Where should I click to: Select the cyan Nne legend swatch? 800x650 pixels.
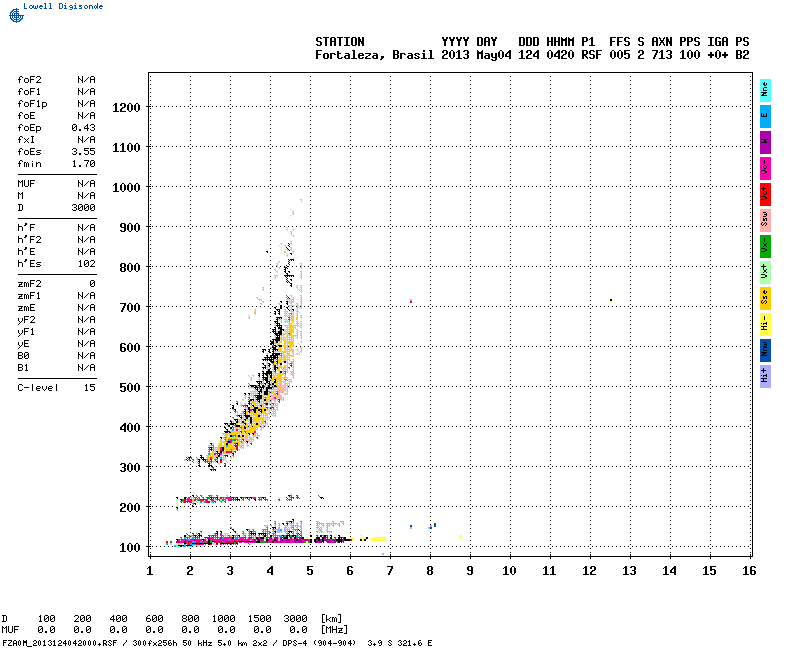click(765, 90)
